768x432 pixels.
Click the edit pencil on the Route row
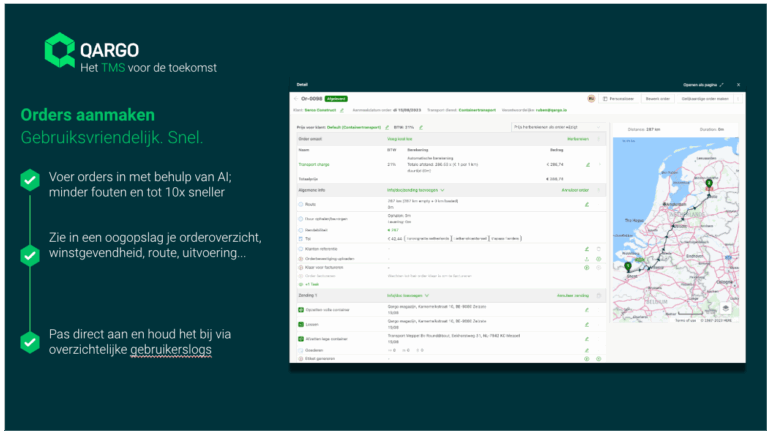click(x=587, y=204)
